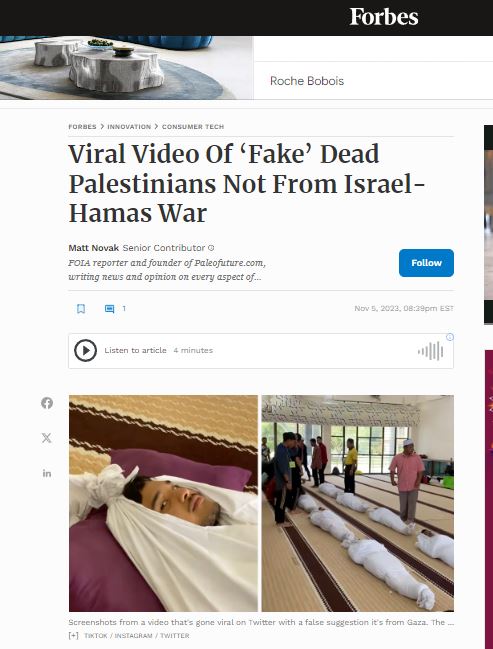Follow author Matt Novak
493x649 pixels.
coord(426,263)
